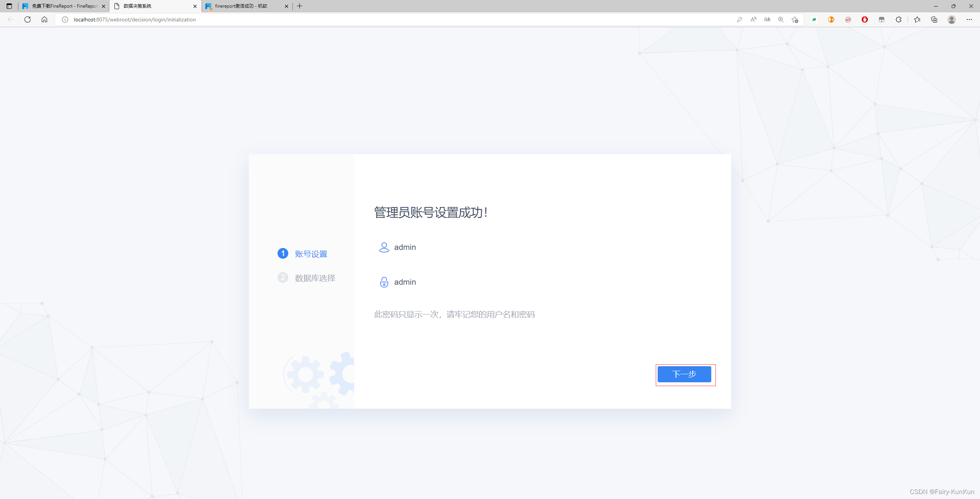Activate the Read Aloud icon
Screen dimensions: 980x499
pyautogui.click(x=753, y=20)
